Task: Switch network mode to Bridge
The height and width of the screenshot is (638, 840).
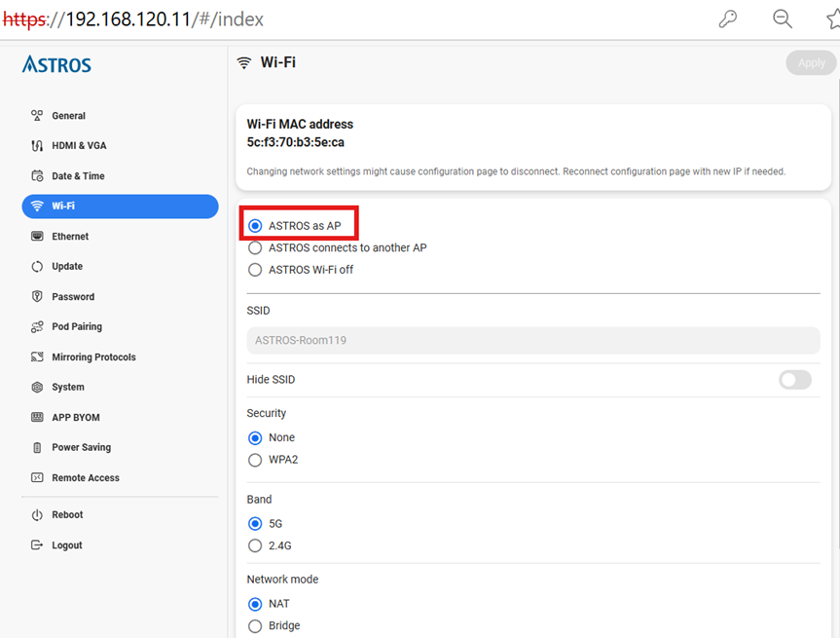Action: [x=255, y=625]
